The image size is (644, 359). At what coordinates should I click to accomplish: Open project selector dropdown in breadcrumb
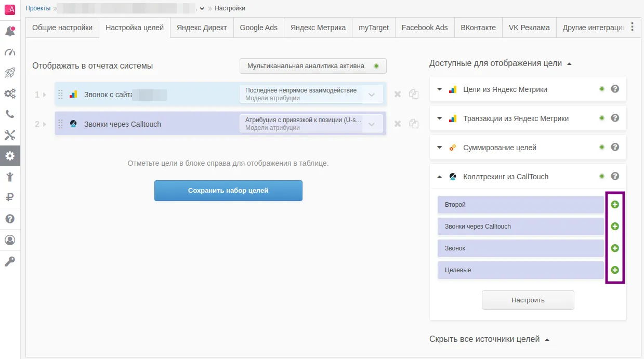(x=202, y=8)
